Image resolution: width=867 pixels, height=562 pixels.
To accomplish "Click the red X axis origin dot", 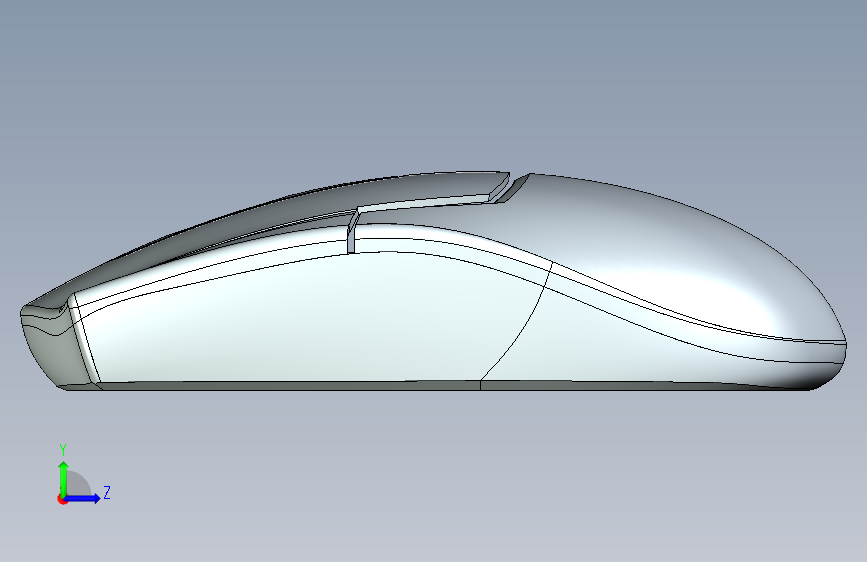I will [62, 499].
